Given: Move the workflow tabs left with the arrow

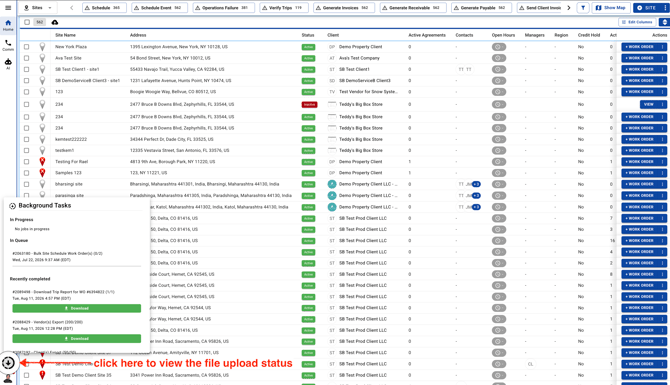Looking at the screenshot, I should [x=71, y=8].
